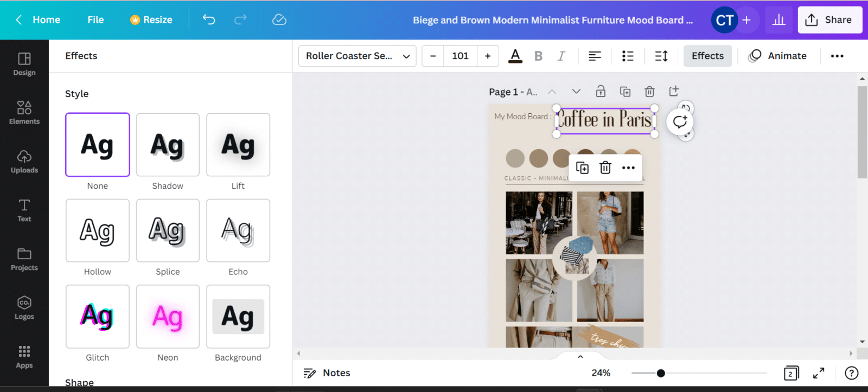Viewport: 868px width, 392px height.
Task: Share the design
Action: 829,20
